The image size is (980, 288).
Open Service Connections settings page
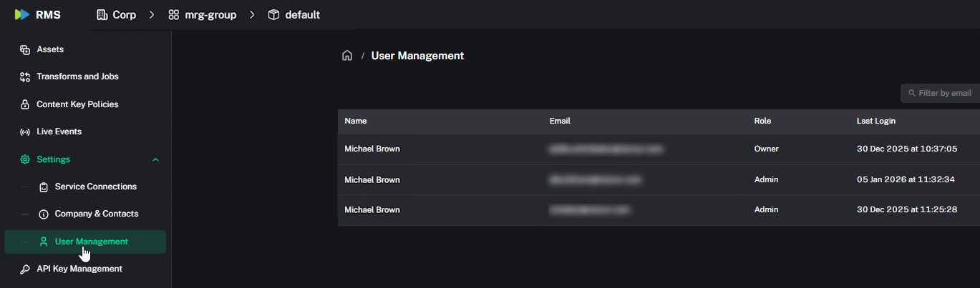(95, 187)
